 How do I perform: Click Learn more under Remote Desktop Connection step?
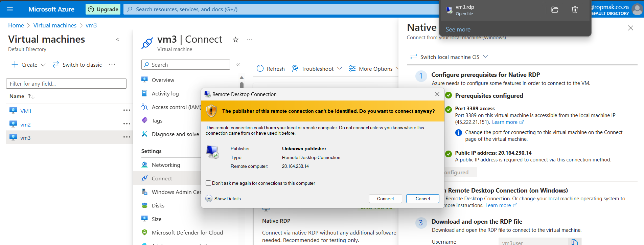click(x=501, y=205)
